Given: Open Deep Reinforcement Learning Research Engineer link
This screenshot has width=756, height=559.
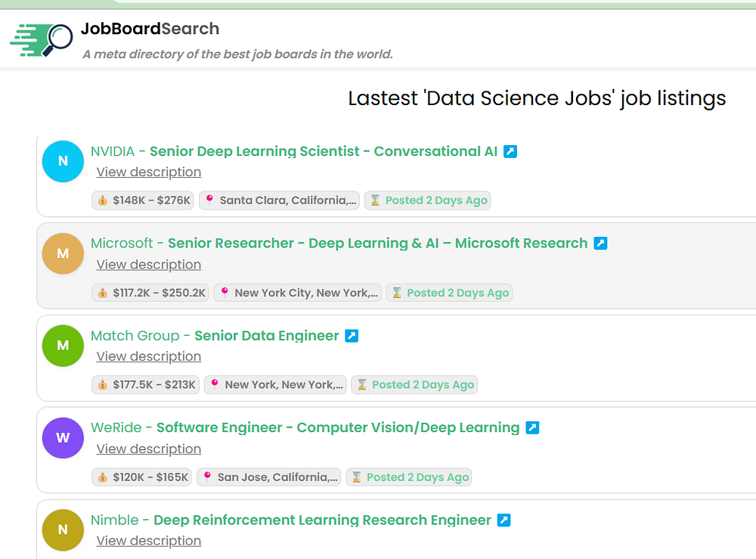Looking at the screenshot, I should click(322, 520).
